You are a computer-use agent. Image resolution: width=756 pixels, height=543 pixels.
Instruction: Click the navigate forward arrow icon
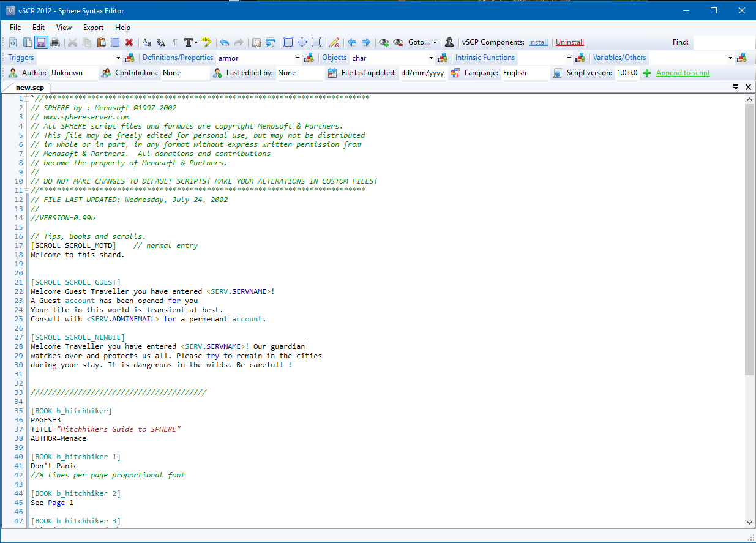pos(366,42)
